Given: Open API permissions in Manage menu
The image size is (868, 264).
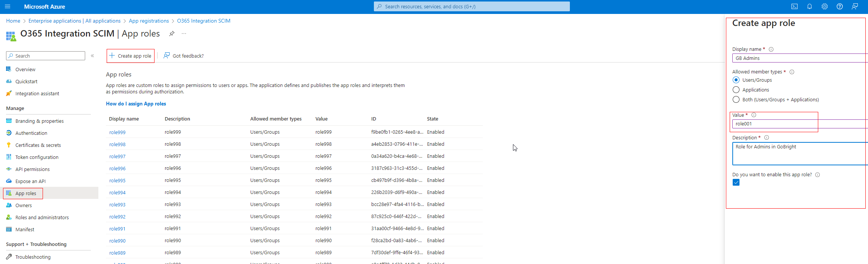Looking at the screenshot, I should coord(32,169).
